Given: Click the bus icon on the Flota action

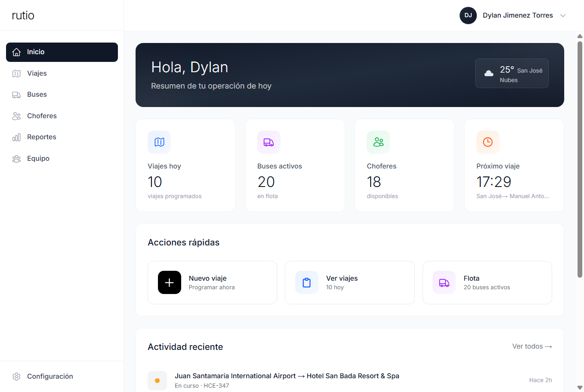Looking at the screenshot, I should click(x=444, y=282).
